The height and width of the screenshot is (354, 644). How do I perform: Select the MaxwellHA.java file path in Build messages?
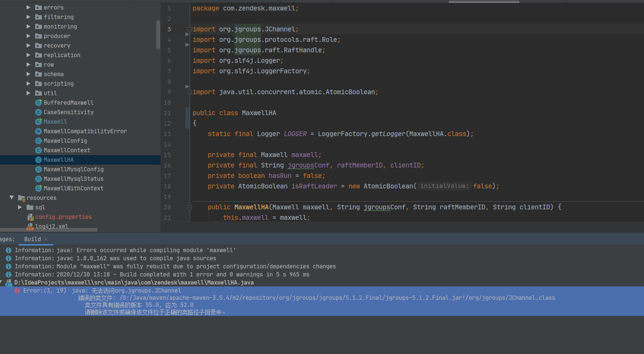coord(134,283)
